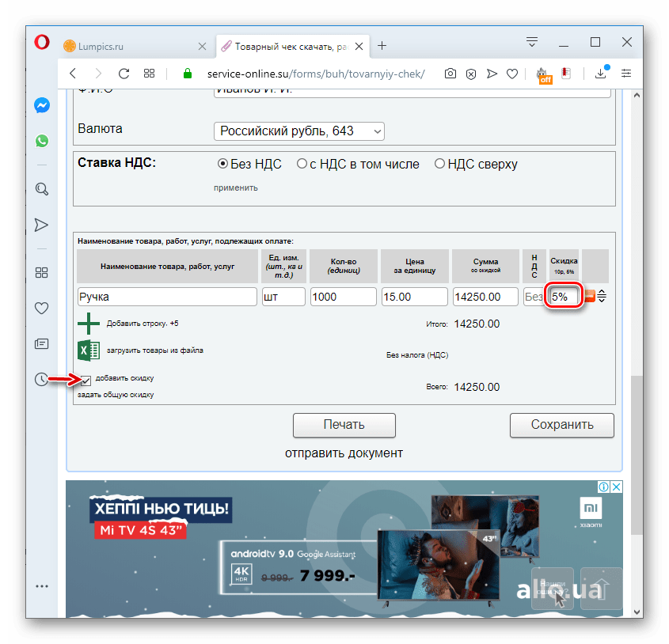Screen dimensions: 669x644
Task: Open browsing History via the clock sidebar icon
Action: pos(41,381)
